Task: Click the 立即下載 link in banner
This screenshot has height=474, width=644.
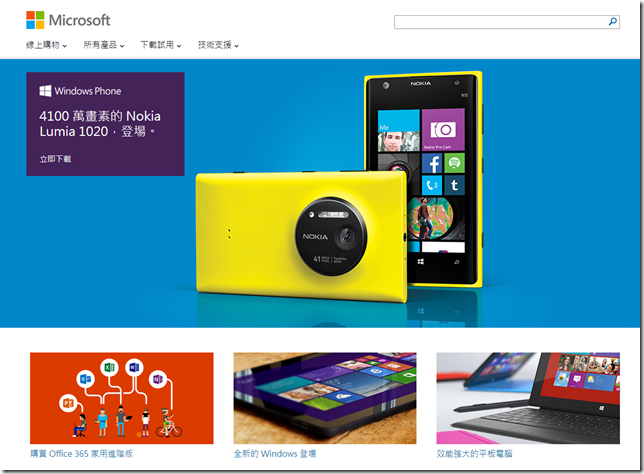Action: (55, 159)
